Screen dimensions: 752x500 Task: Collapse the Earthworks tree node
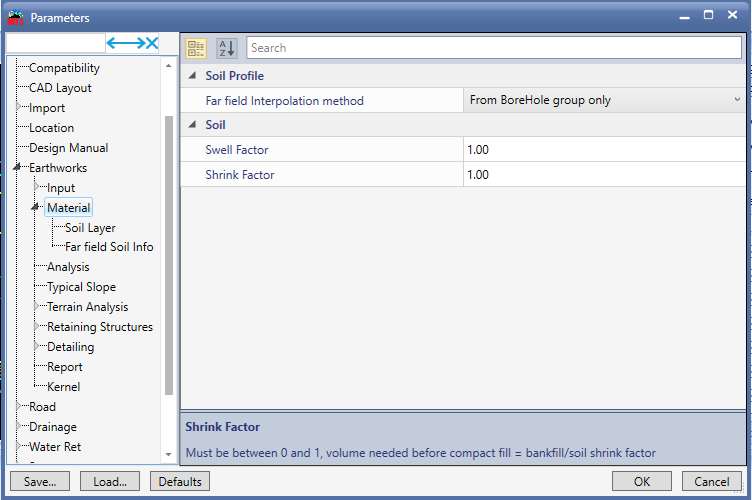coord(17,167)
